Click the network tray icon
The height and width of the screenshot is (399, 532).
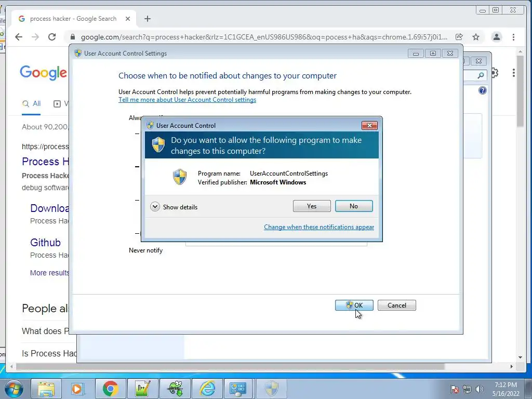pyautogui.click(x=467, y=390)
